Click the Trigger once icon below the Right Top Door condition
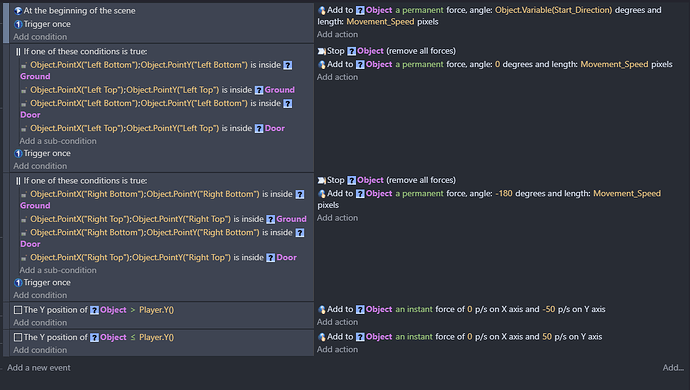The width and height of the screenshot is (690, 390). point(18,283)
